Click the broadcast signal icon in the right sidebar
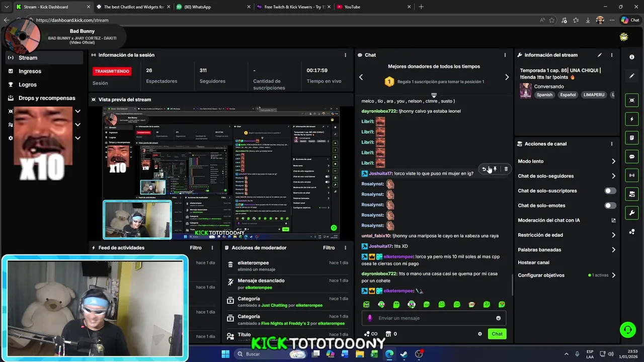This screenshot has height=362, width=644. coord(632,175)
